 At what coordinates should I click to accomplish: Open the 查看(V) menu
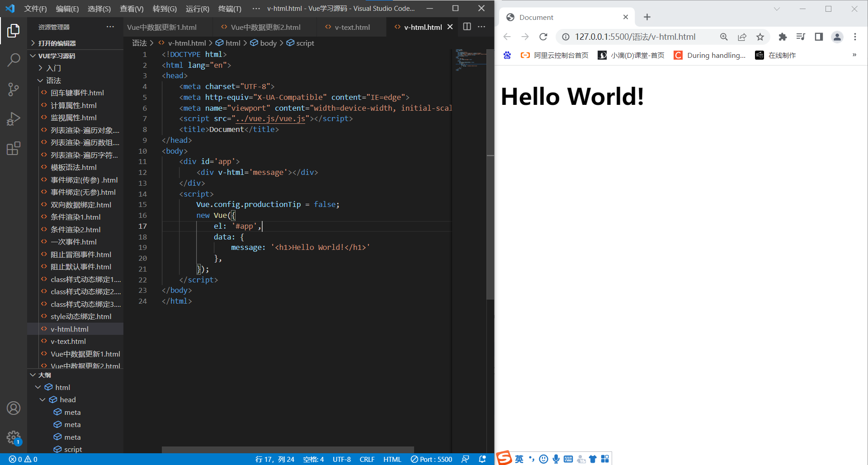(x=132, y=9)
